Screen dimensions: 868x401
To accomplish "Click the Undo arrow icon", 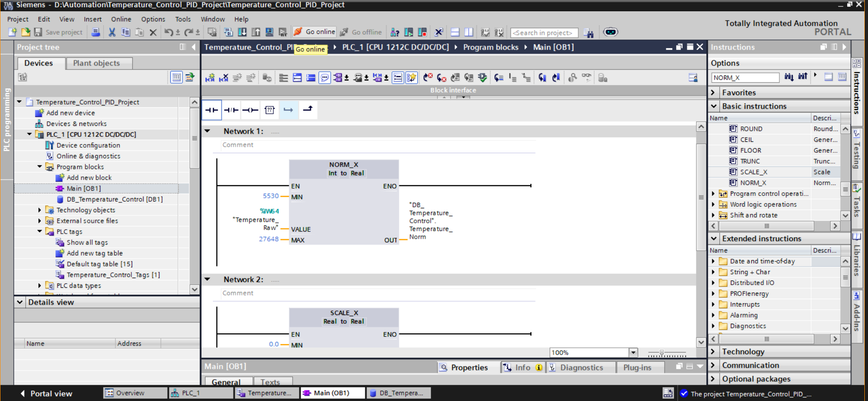I will pos(169,32).
